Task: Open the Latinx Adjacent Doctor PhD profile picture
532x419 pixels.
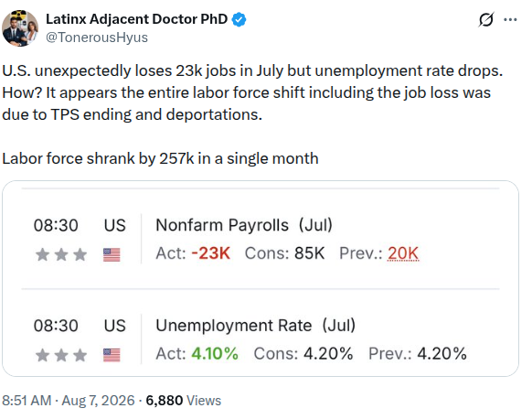Action: click(20, 28)
